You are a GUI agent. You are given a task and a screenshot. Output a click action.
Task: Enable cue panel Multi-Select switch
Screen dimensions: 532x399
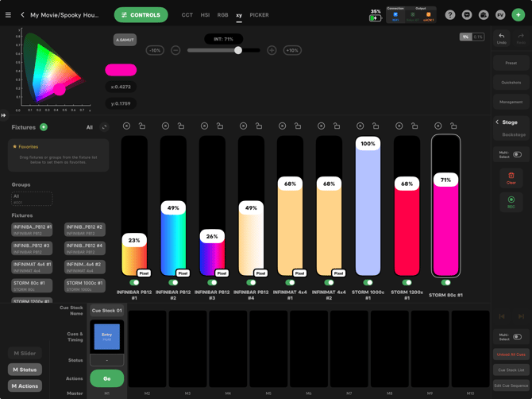(x=517, y=337)
